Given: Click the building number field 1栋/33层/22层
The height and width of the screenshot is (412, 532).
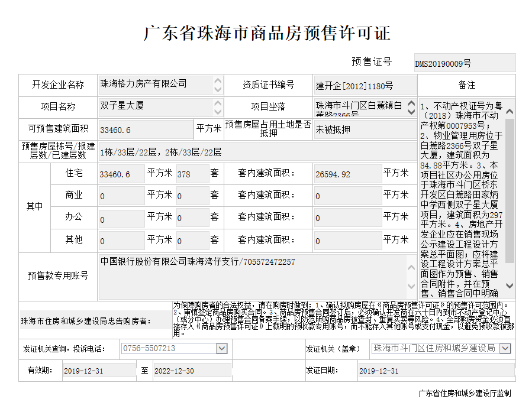Looking at the screenshot, I should coord(257,152).
